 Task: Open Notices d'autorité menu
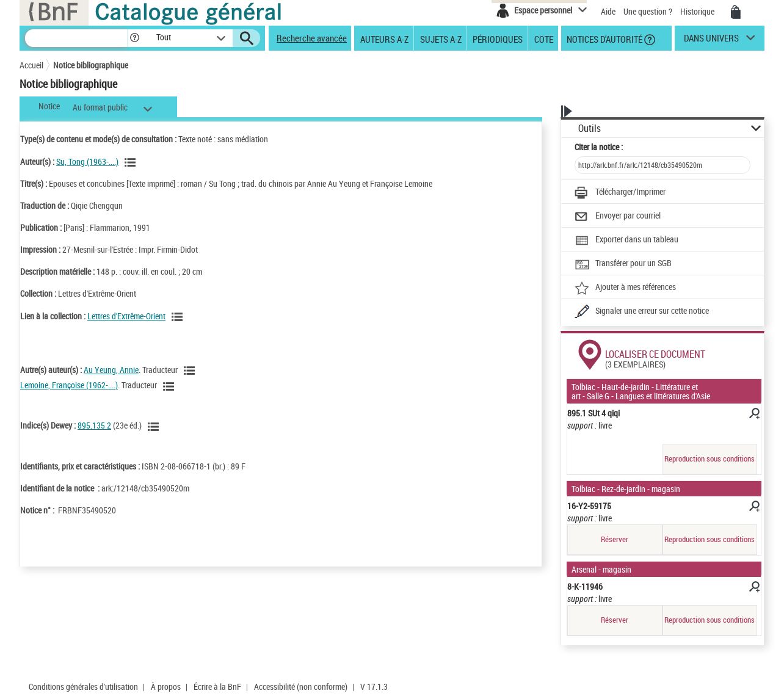pos(604,39)
